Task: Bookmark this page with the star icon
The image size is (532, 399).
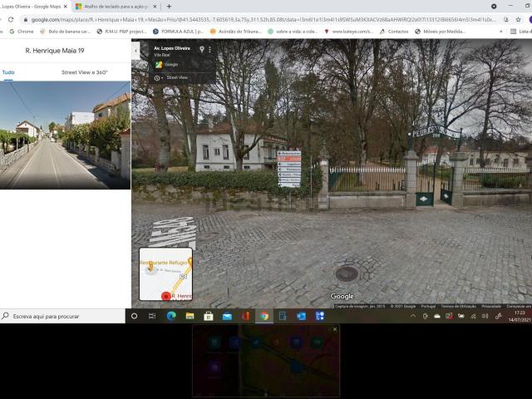Action: [519, 20]
